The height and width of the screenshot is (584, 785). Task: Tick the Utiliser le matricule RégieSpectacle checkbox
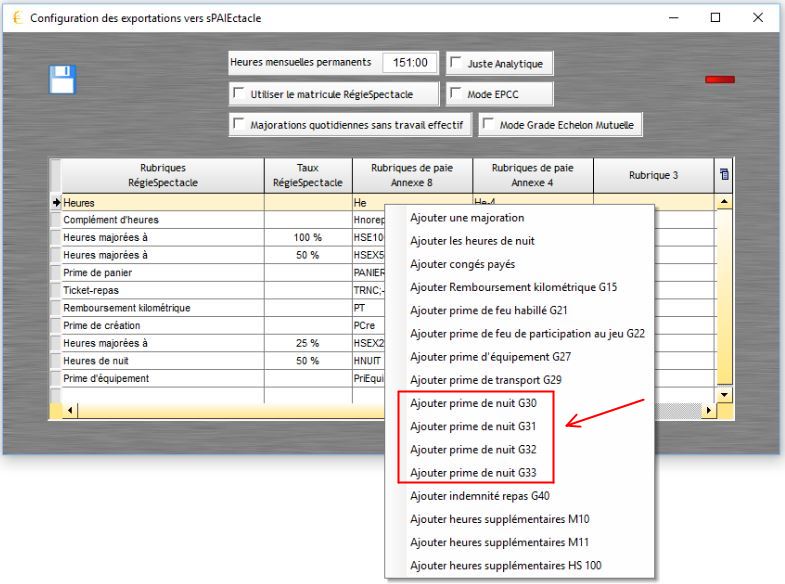tap(238, 93)
